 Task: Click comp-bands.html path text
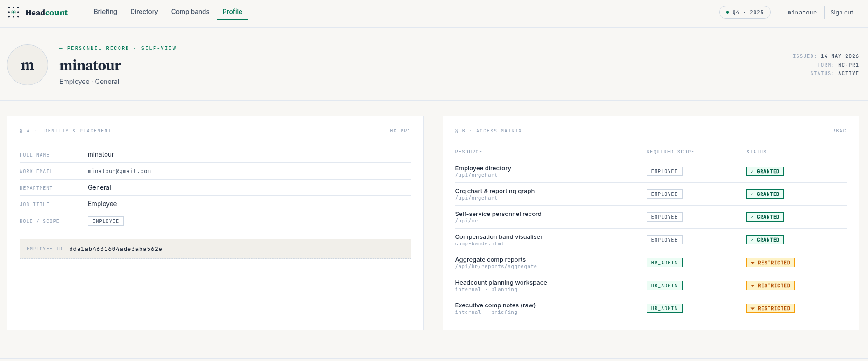(480, 244)
